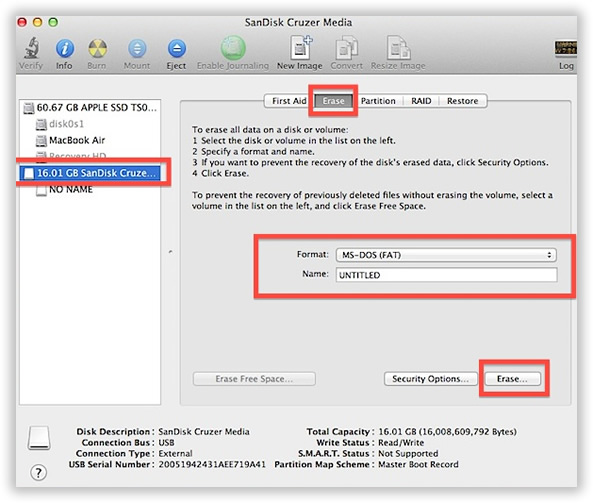The image size is (593, 503).
Task: Click the Burn toolbar icon
Action: click(x=97, y=48)
